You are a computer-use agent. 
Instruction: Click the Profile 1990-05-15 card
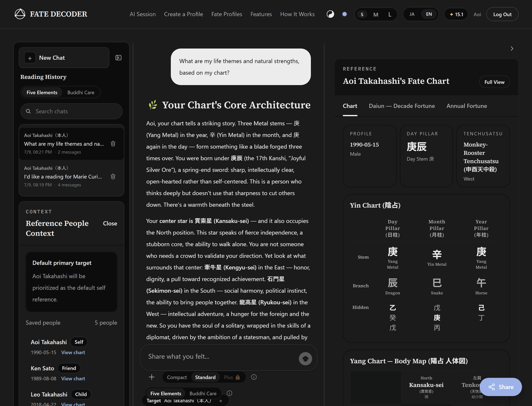click(x=369, y=156)
